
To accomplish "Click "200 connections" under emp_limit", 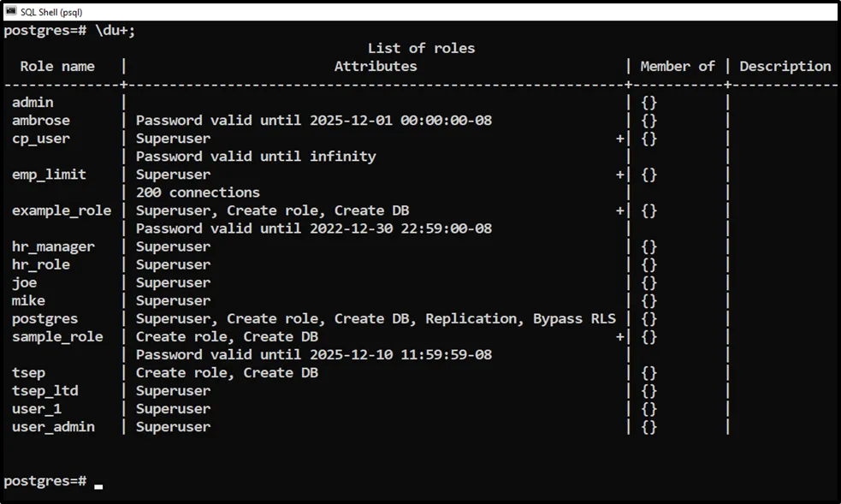I will tap(198, 193).
